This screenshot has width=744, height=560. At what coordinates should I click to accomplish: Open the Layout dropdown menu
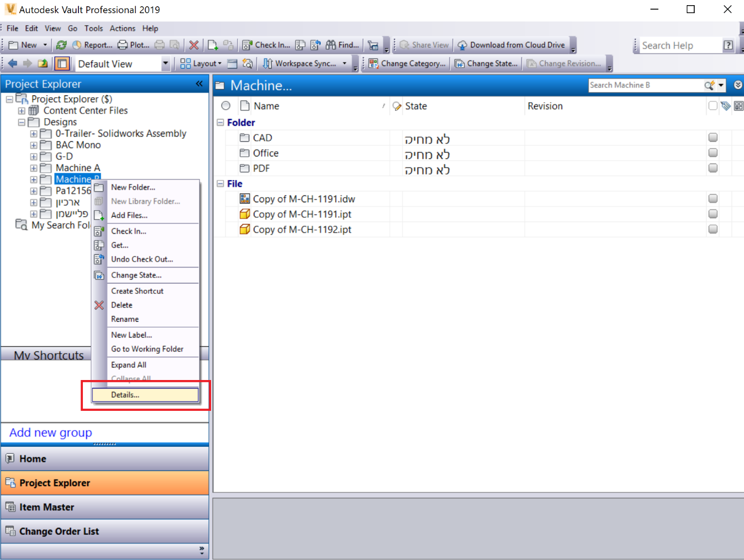[201, 63]
